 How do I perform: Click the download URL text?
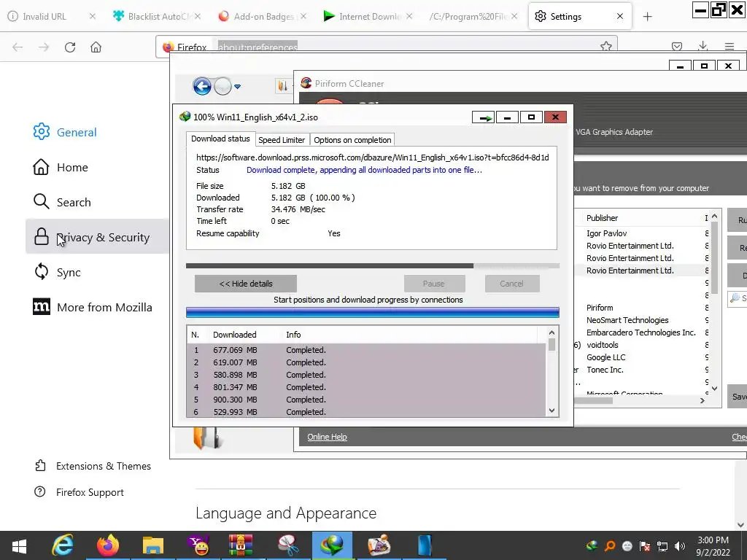coord(373,157)
